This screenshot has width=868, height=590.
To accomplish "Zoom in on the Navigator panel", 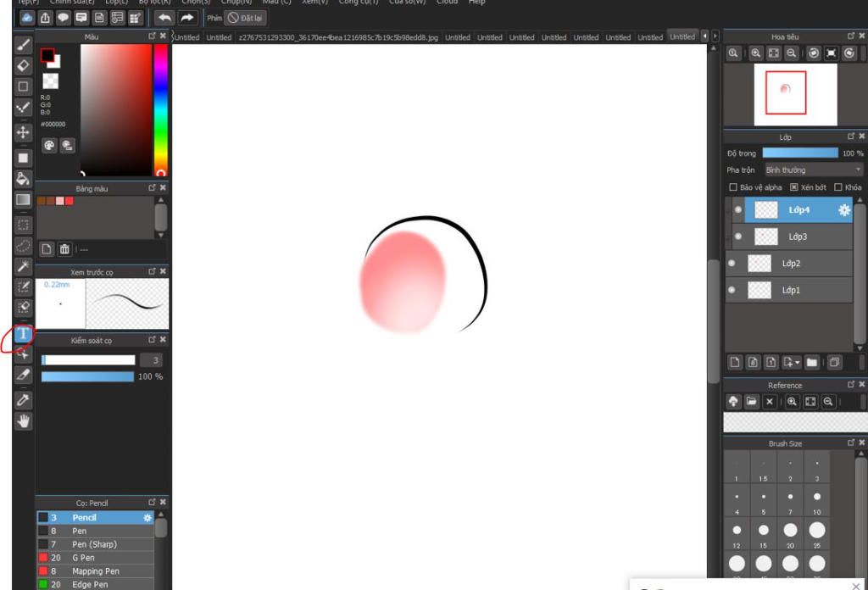I will (x=755, y=53).
